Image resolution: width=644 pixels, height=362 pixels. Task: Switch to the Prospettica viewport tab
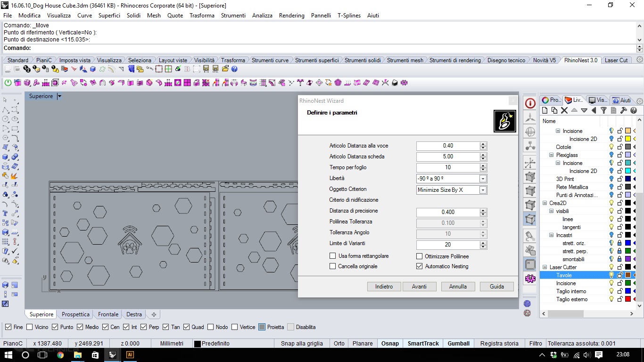pos(75,314)
